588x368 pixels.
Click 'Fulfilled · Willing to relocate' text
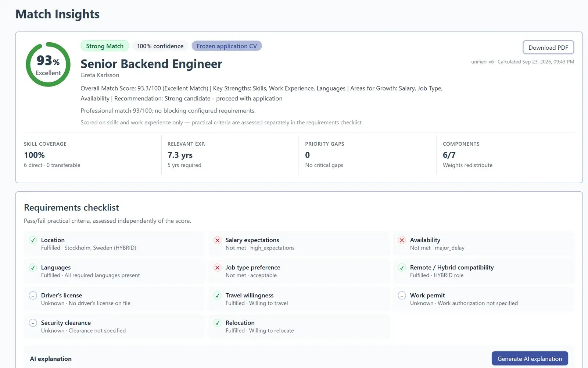tap(260, 331)
